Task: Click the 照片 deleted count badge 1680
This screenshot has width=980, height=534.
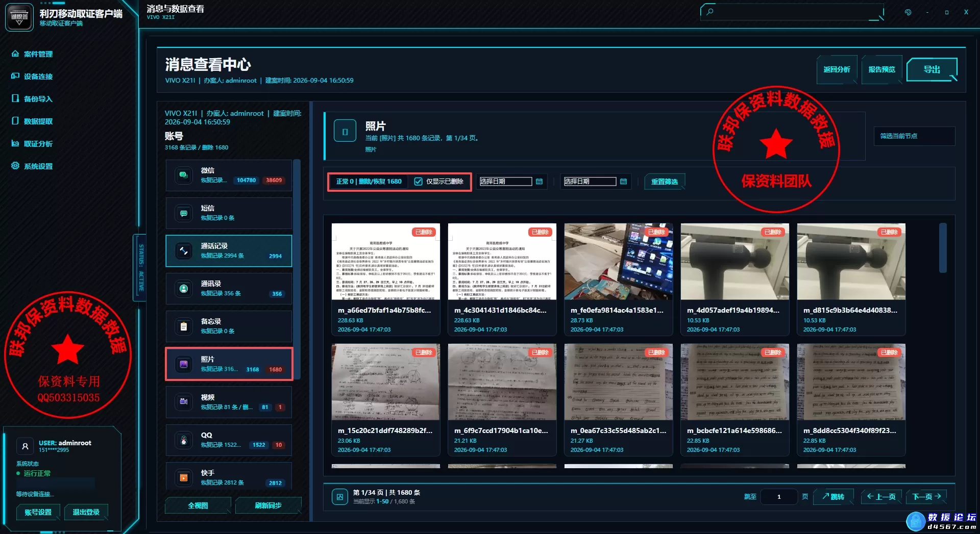Action: [x=275, y=369]
